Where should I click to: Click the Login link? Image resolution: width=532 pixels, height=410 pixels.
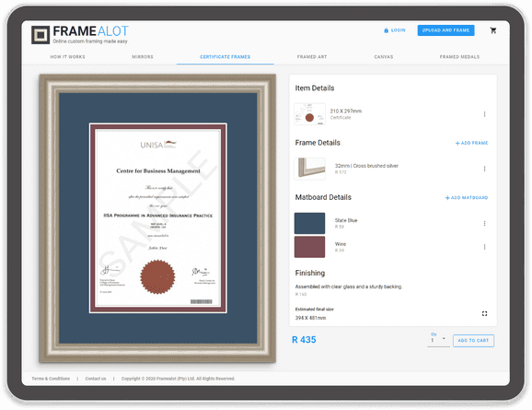pos(395,30)
